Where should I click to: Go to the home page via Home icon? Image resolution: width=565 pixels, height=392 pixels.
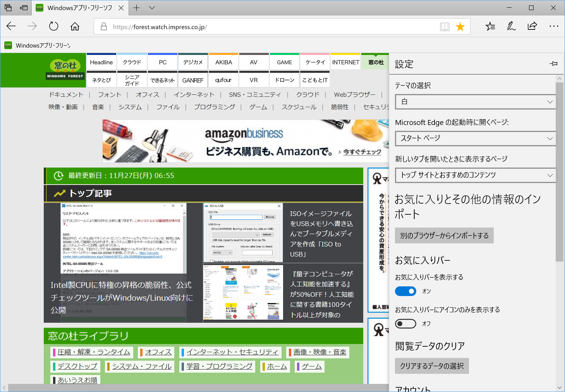(x=74, y=26)
